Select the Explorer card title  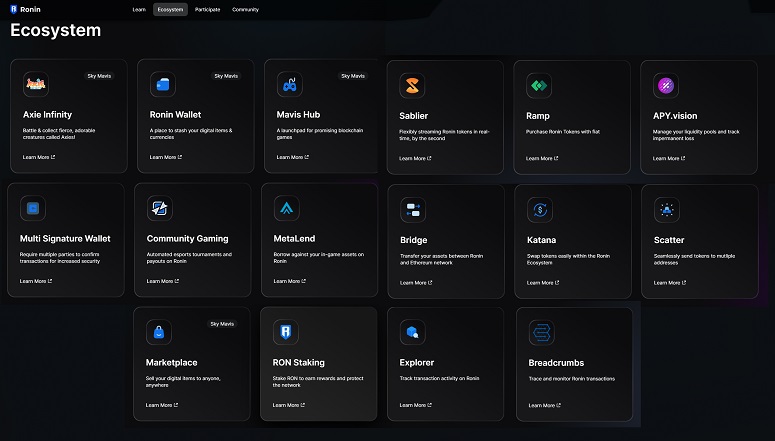coord(417,363)
